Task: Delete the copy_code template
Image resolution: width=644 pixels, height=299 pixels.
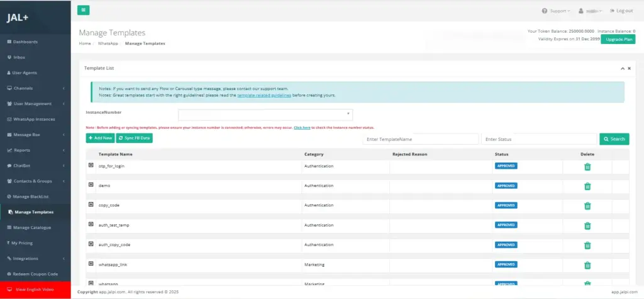Action: (x=587, y=206)
